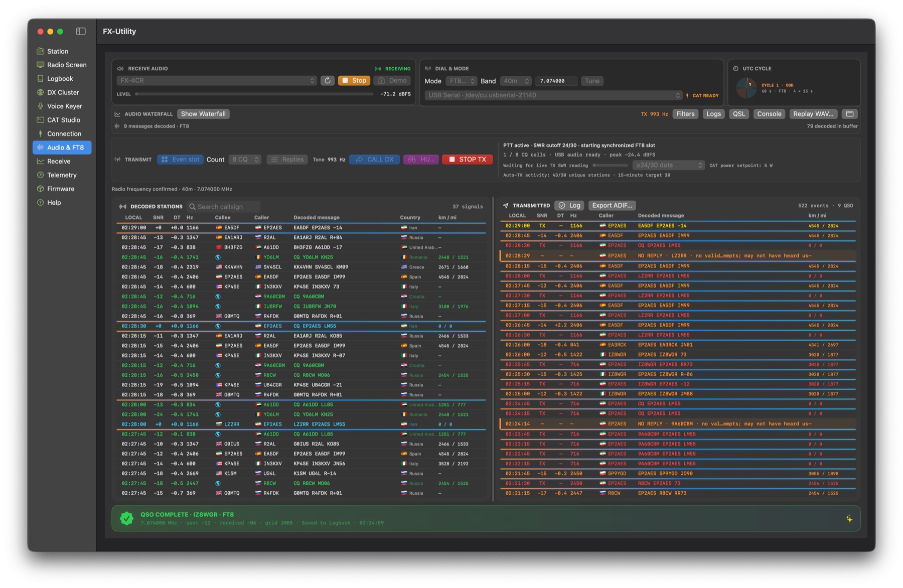The image size is (903, 588).
Task: Select the EP2AES EA3RCK JN01 transmitted row
Action: pyautogui.click(x=678, y=345)
